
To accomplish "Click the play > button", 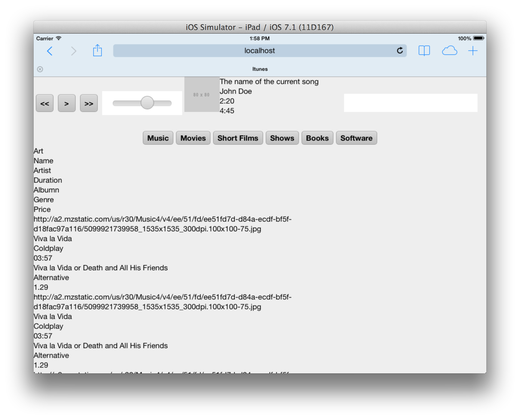I will point(67,103).
